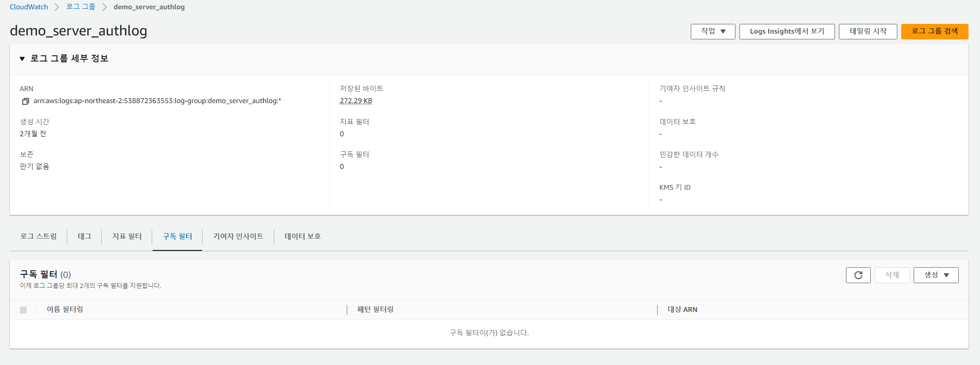This screenshot has width=980, height=365.
Task: Select the 구독 필터 tab
Action: pos(177,236)
